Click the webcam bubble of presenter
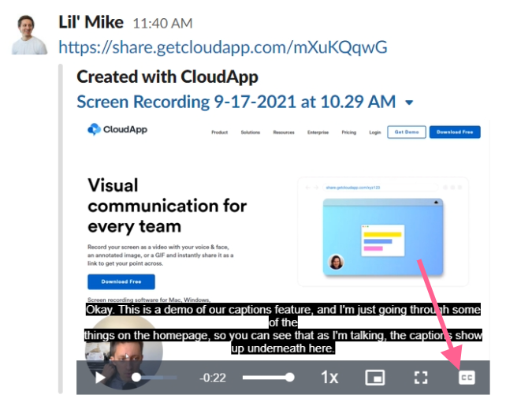Screen dimensions: 532x406 pyautogui.click(x=124, y=352)
